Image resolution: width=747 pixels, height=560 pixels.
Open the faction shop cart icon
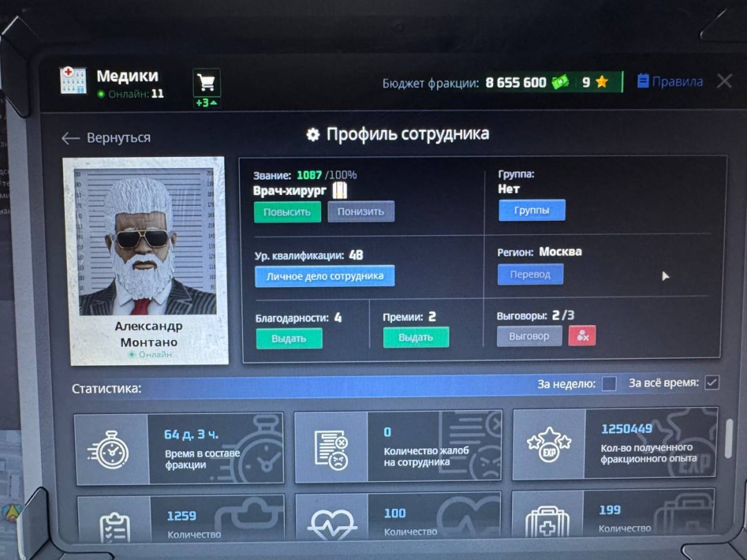coord(206,84)
